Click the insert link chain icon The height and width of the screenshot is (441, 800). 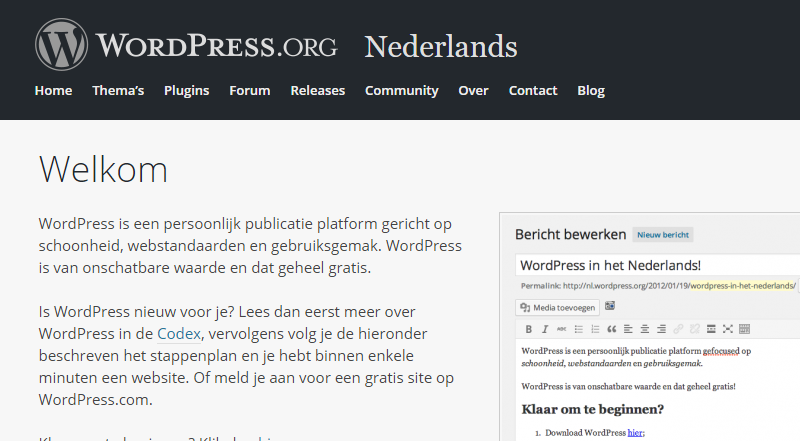point(678,329)
